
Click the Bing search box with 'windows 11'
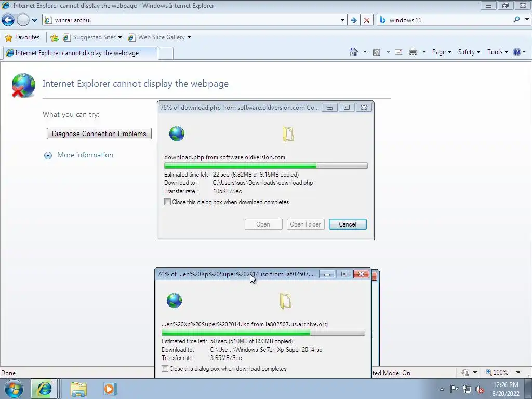445,20
